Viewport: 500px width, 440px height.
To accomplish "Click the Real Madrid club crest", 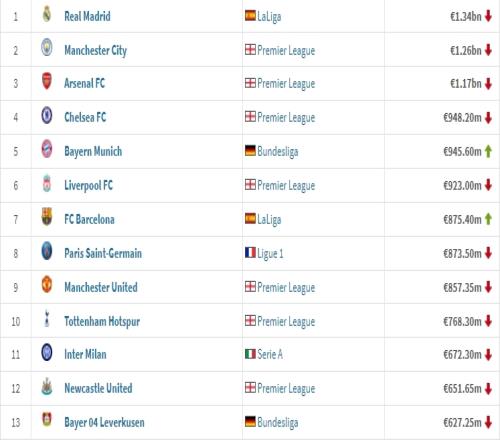I will 47,14.
